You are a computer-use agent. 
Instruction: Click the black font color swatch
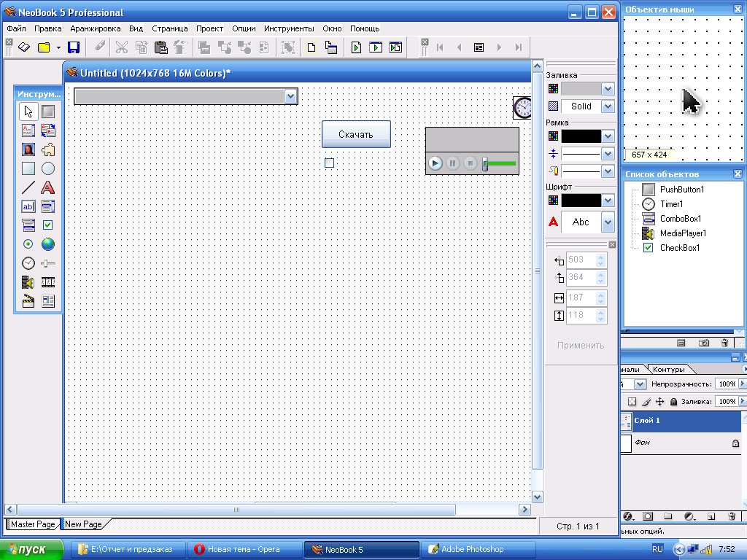(x=581, y=201)
